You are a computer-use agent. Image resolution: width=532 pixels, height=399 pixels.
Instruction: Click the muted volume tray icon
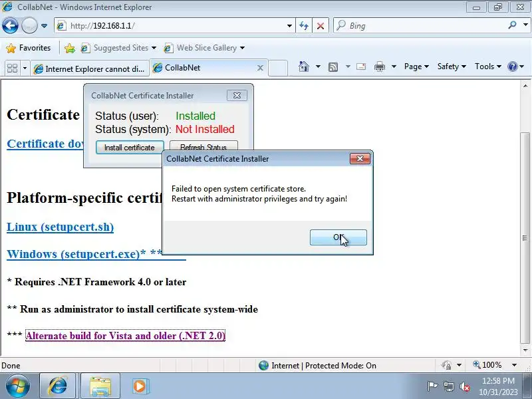pyautogui.click(x=464, y=386)
